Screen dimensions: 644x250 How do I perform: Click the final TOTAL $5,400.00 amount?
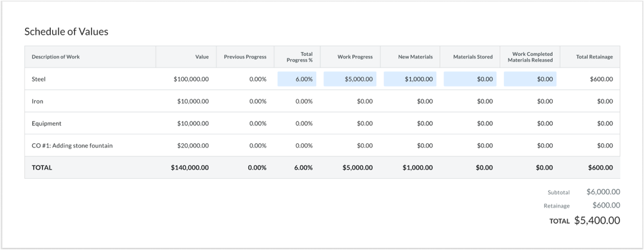[x=597, y=220]
